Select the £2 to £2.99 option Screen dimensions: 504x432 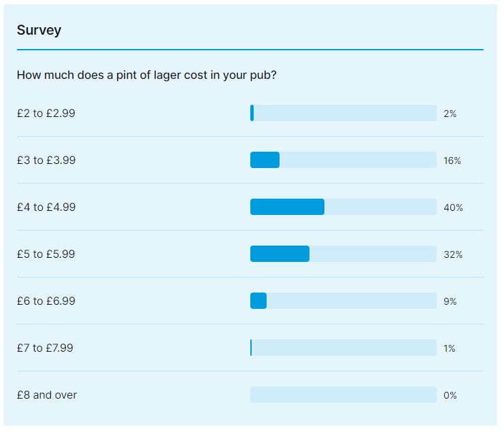point(46,114)
